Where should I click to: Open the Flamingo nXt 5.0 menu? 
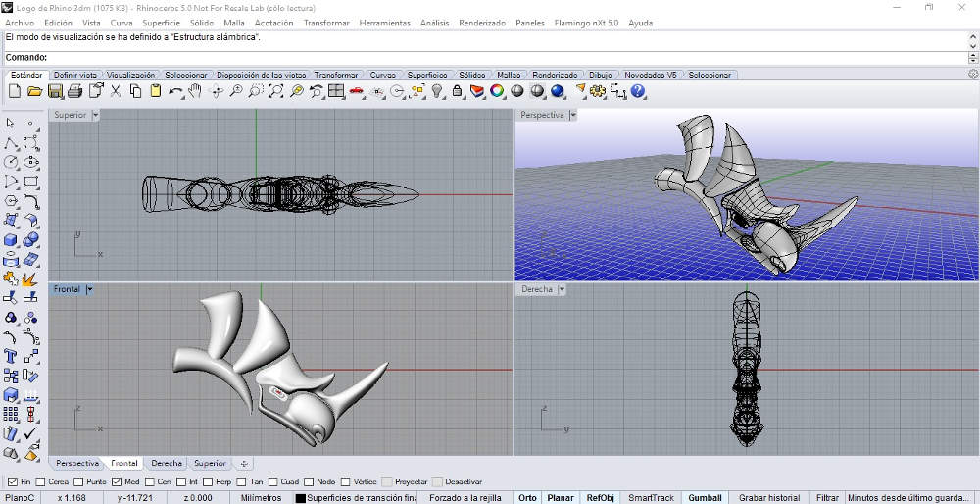[x=586, y=23]
